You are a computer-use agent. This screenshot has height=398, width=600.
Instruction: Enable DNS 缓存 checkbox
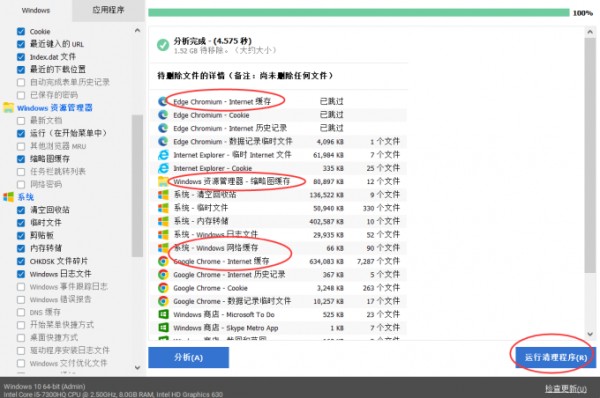click(21, 312)
